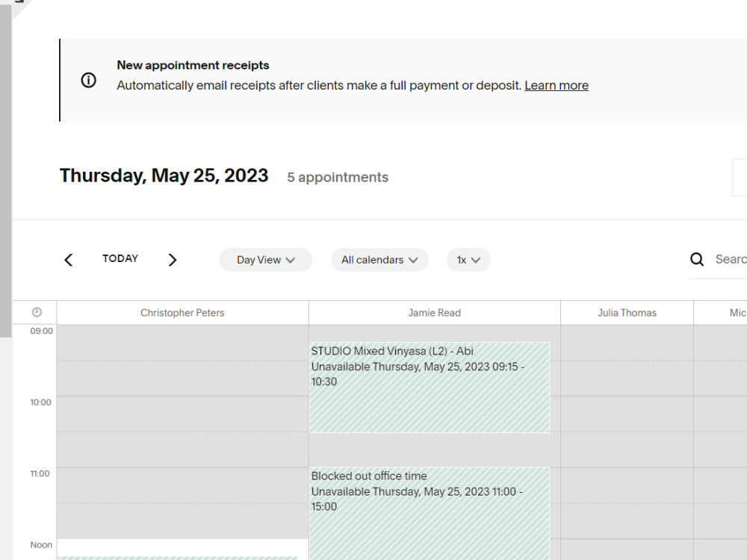Focus the Search input field

click(731, 259)
